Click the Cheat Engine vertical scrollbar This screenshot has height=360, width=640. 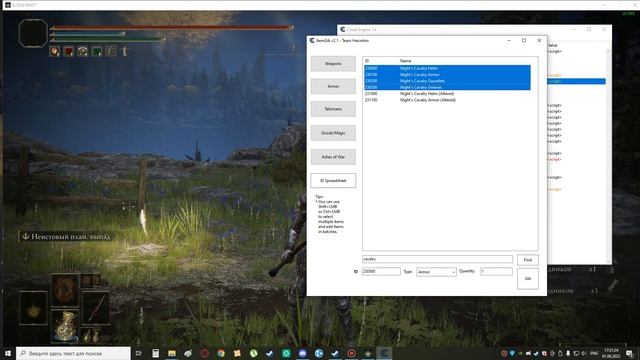[609, 155]
